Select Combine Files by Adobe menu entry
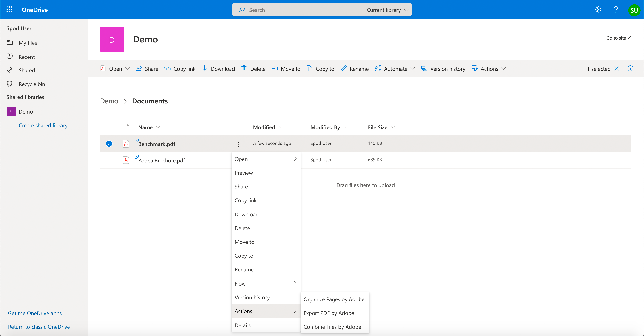644x336 pixels. tap(332, 327)
